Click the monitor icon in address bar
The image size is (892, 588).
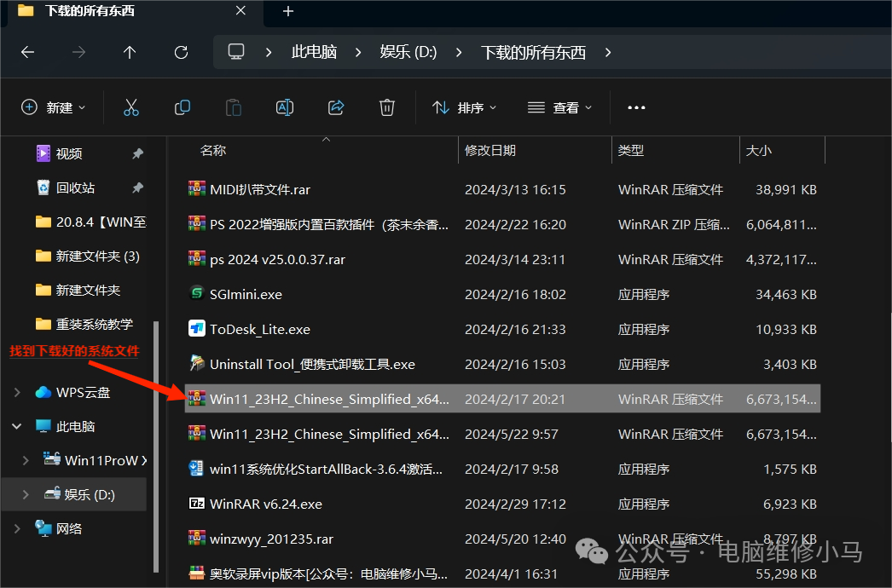tap(236, 52)
